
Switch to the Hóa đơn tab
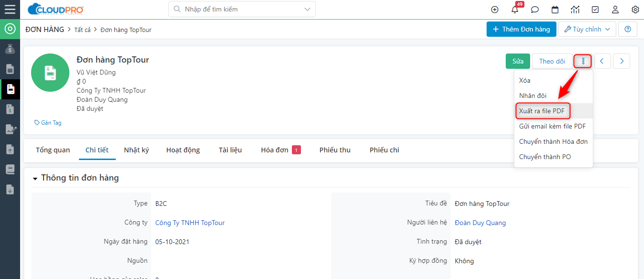coord(275,150)
